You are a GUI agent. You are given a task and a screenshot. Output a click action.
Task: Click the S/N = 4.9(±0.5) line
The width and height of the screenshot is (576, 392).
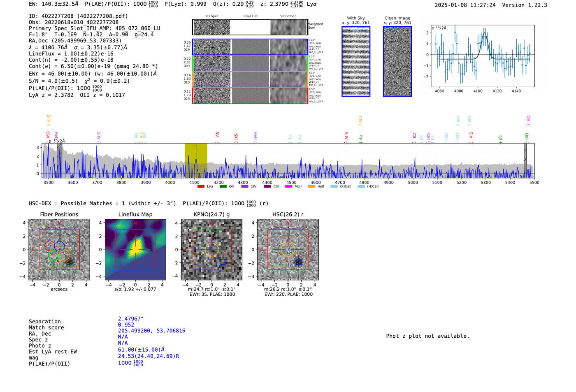coord(79,81)
